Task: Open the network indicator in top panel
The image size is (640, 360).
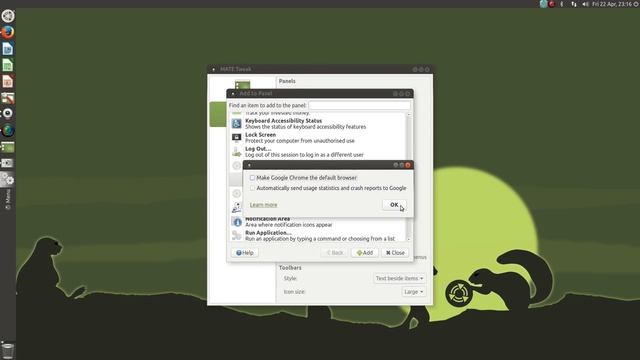Action: [574, 4]
